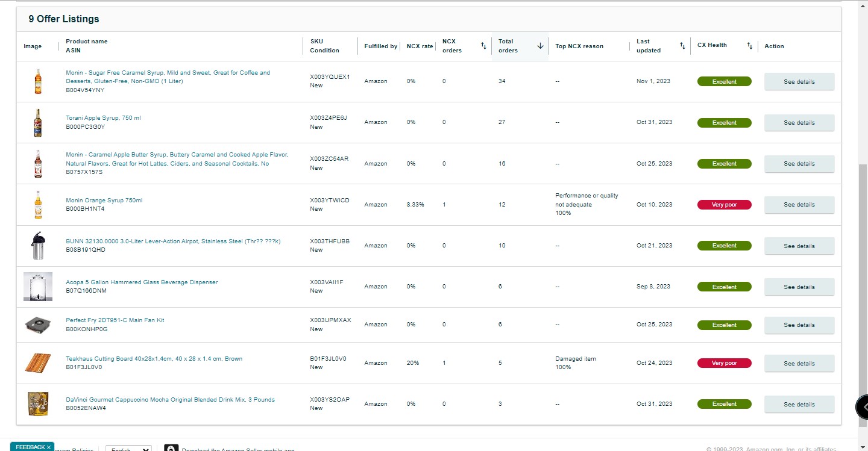
Task: Click the Nov 1, 2023 last updated date
Action: point(653,81)
